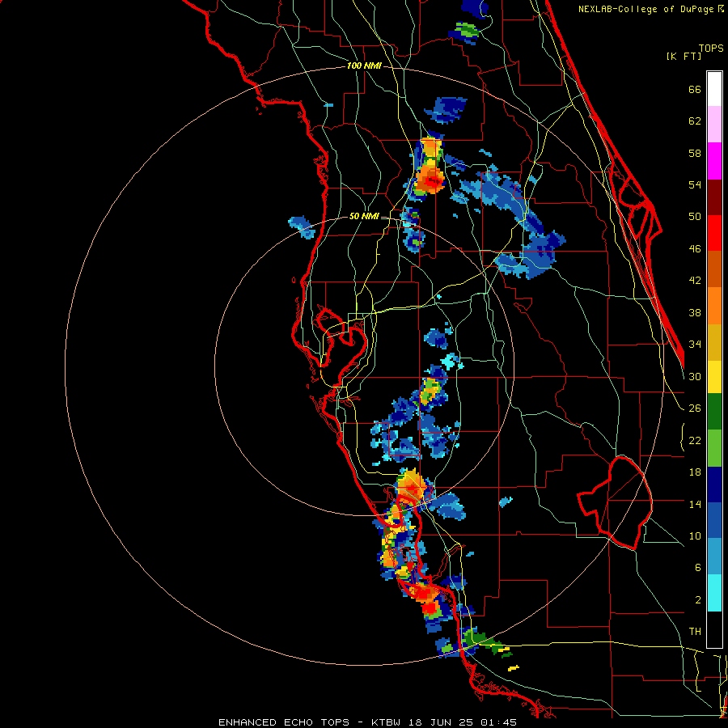Select the 18 value on the legend
Screen dimensions: 728x728
tap(695, 472)
